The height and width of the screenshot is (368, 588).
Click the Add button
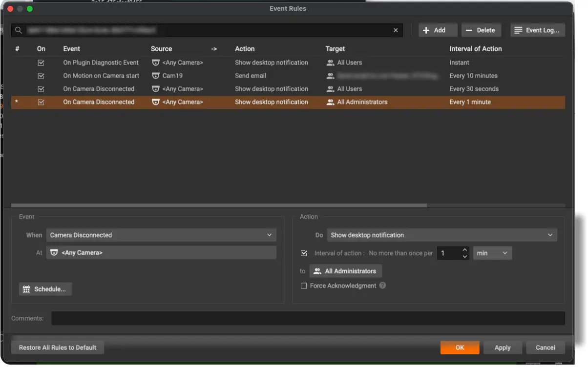[x=438, y=30]
